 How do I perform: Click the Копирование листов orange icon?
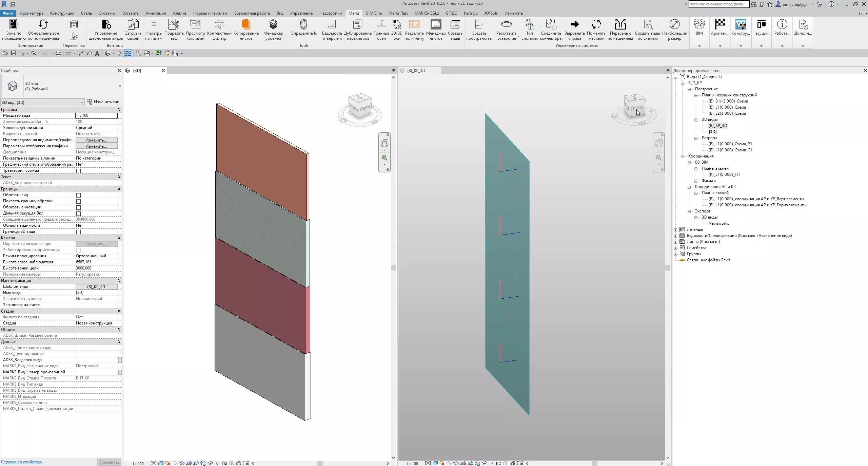coord(246,25)
